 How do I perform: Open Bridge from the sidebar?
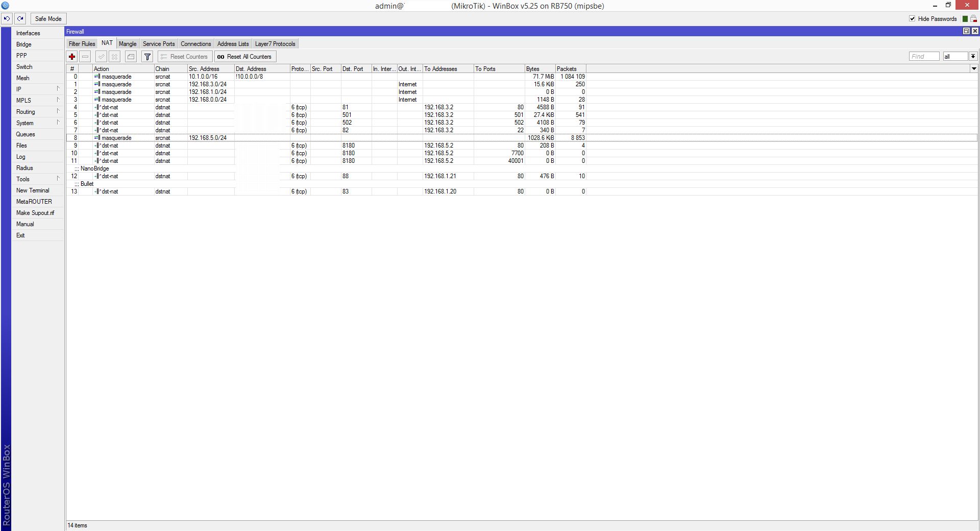click(38, 44)
